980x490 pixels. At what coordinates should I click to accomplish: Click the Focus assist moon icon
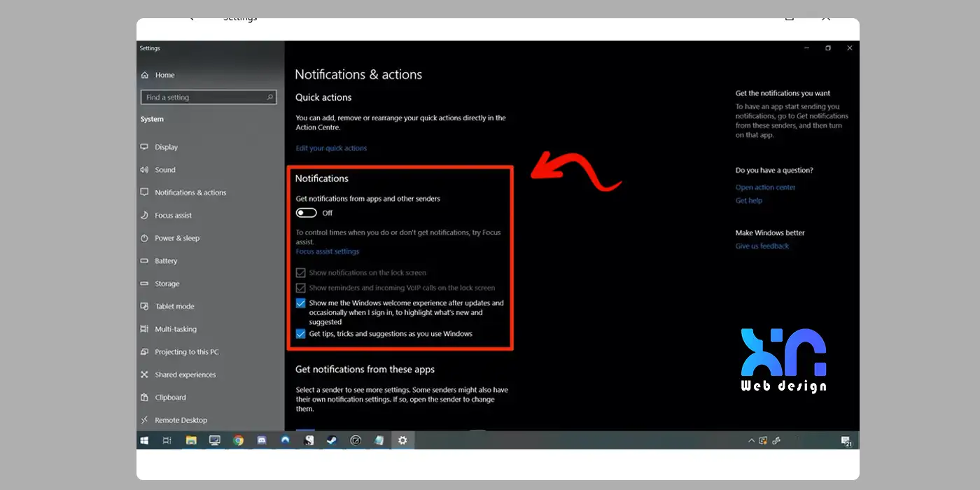click(x=145, y=216)
